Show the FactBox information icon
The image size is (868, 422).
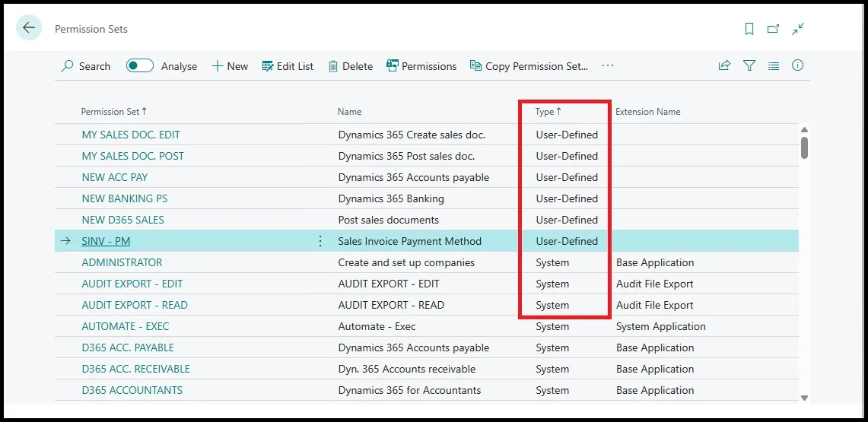[x=798, y=66]
